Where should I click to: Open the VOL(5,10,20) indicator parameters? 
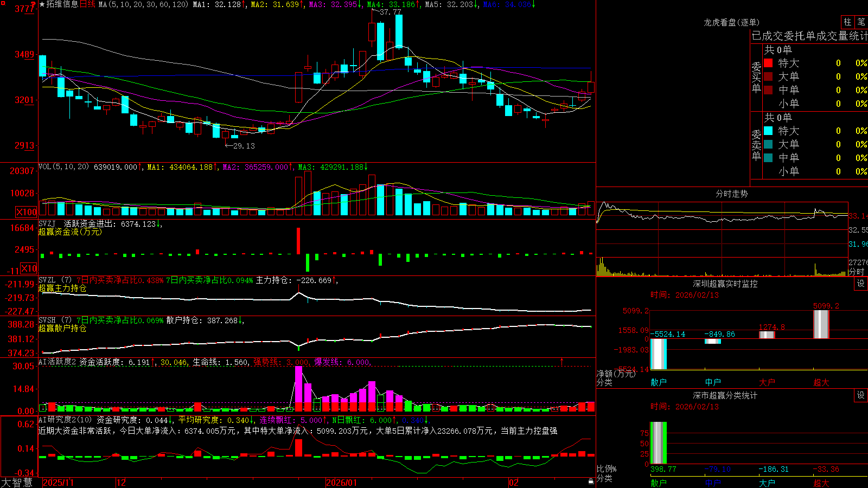coord(63,167)
